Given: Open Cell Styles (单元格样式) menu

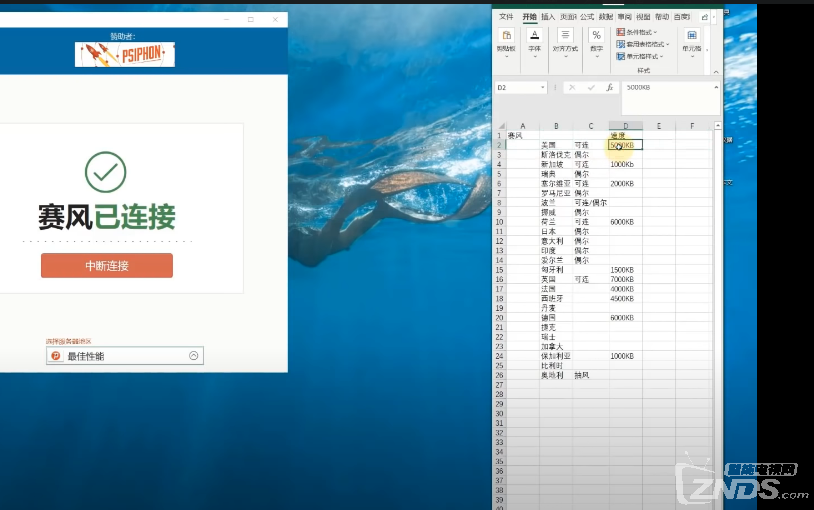Looking at the screenshot, I should [640, 56].
